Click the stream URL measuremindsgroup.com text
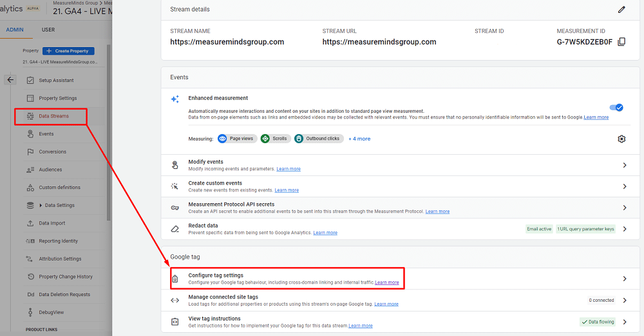The height and width of the screenshot is (336, 644). click(379, 42)
